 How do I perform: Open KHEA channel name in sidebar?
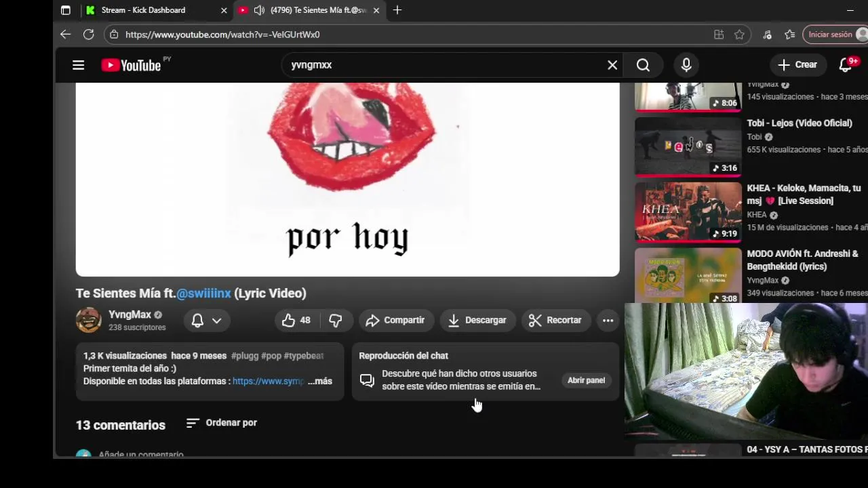pos(757,215)
